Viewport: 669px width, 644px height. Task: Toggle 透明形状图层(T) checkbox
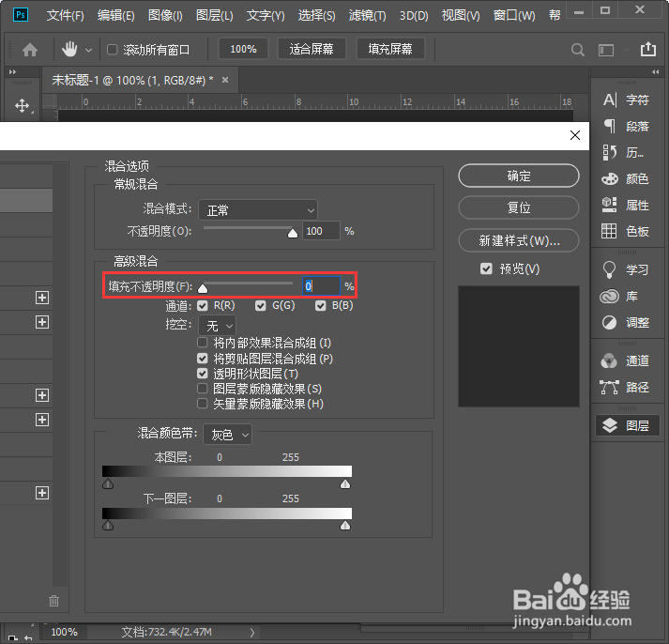pyautogui.click(x=203, y=374)
